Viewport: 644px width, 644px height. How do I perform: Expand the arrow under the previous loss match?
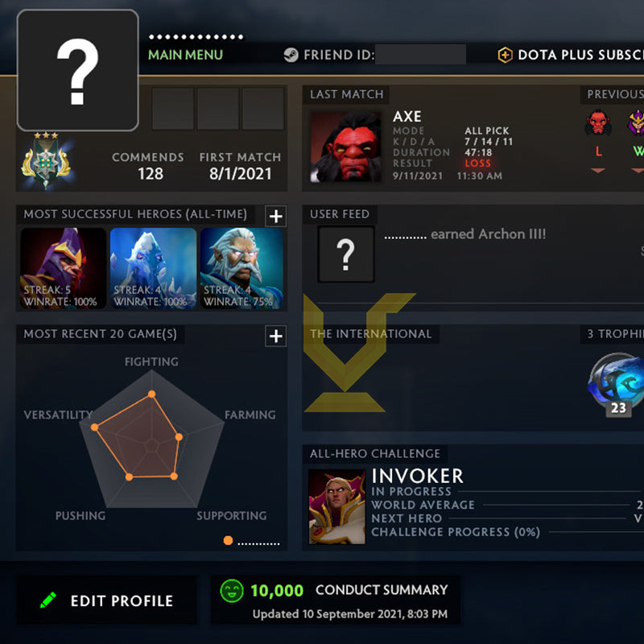[x=598, y=170]
